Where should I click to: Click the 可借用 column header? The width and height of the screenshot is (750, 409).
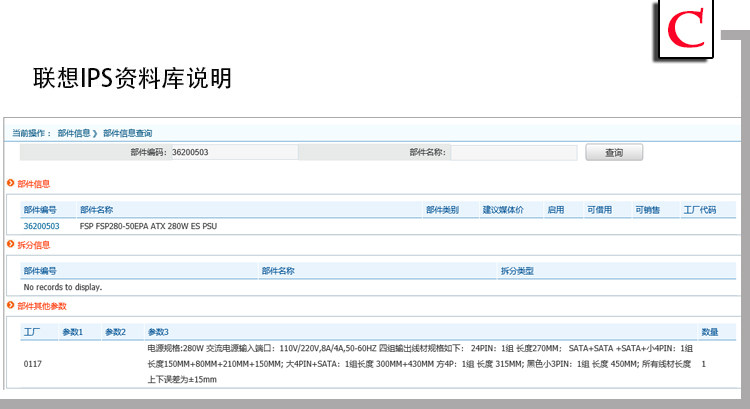click(600, 210)
